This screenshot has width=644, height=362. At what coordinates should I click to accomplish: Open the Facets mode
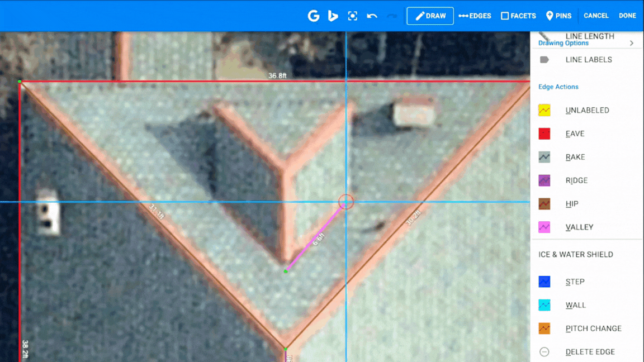pos(518,16)
